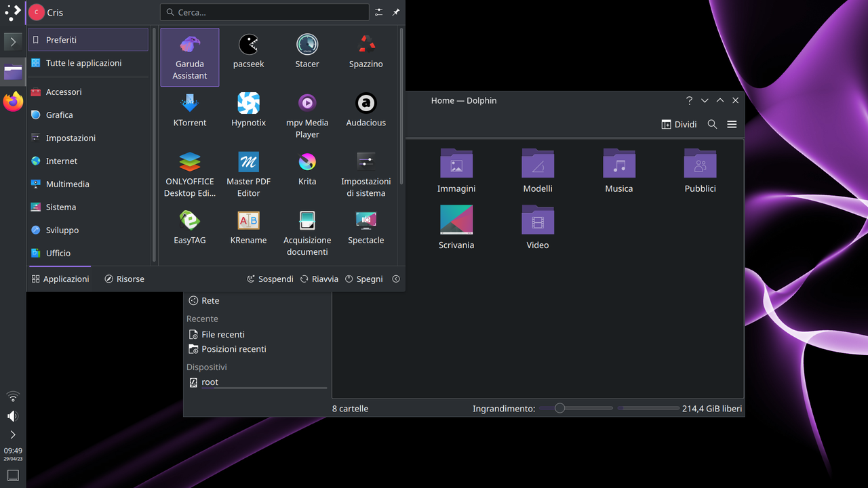Expand the side panel arrow at top

coord(13,42)
